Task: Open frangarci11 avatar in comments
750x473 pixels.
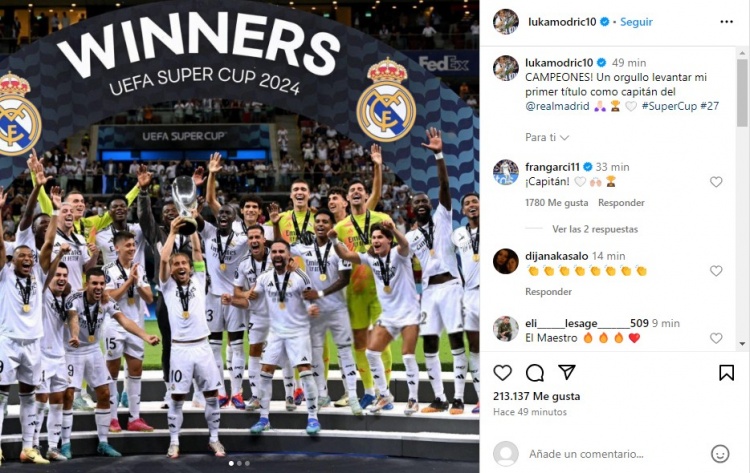Action: [x=506, y=172]
